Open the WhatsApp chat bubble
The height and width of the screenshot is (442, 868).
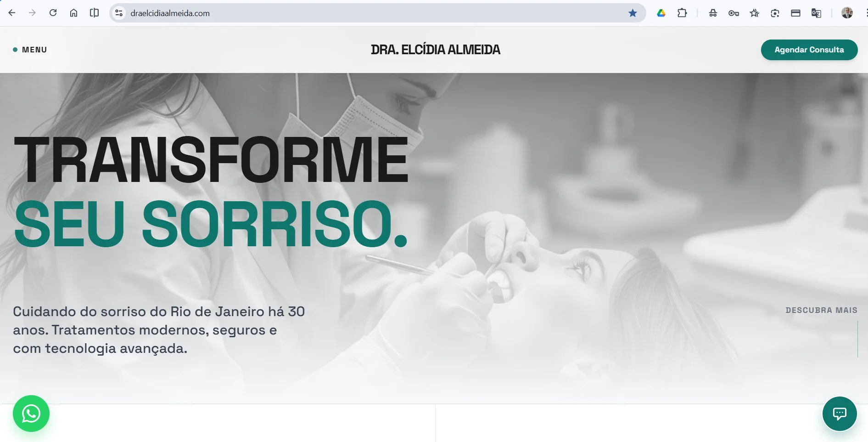(x=31, y=414)
